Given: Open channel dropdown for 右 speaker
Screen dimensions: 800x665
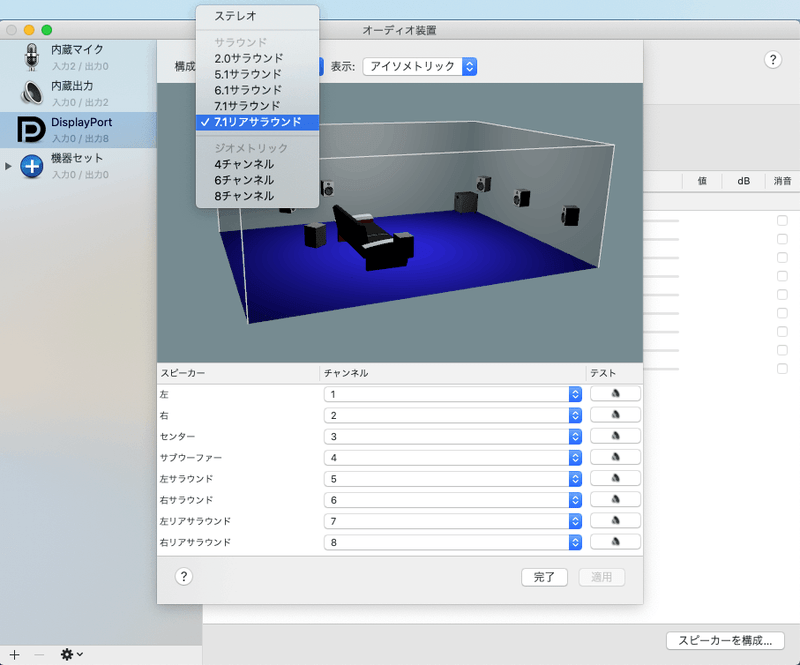Looking at the screenshot, I should click(453, 415).
